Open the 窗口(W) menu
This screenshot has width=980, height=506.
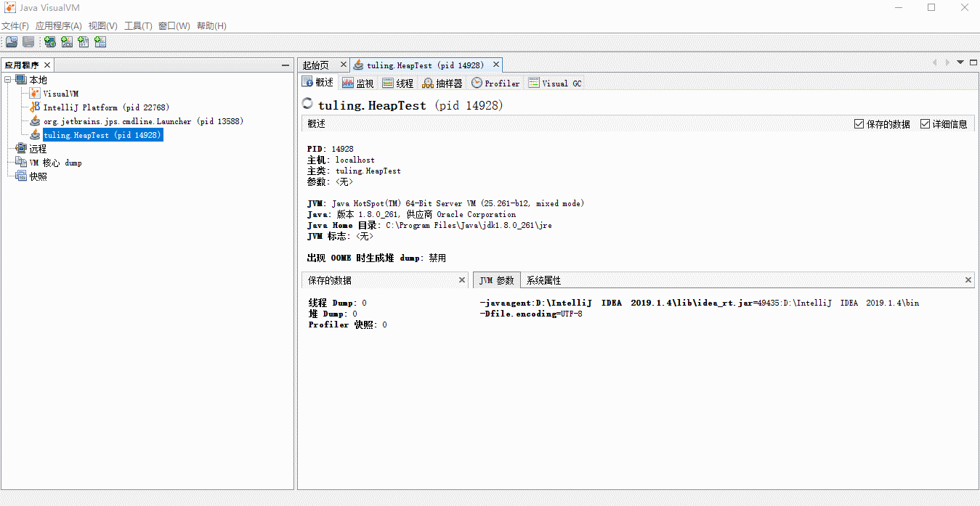click(x=174, y=26)
